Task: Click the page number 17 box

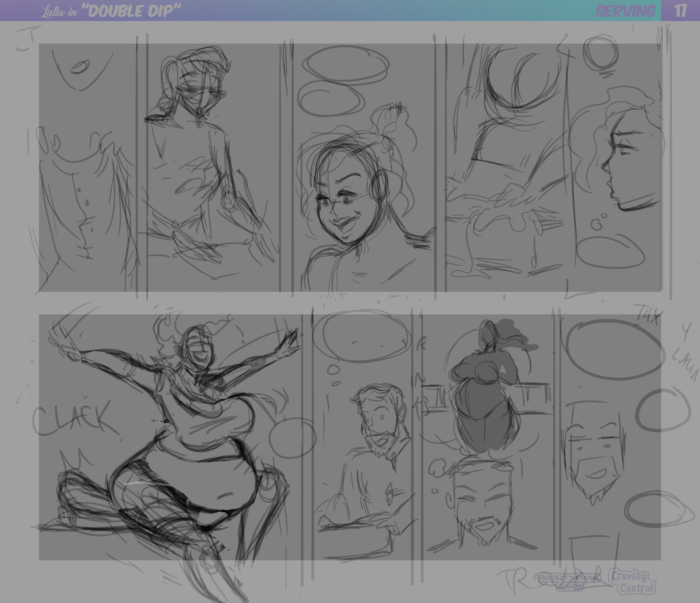Action: 680,10
